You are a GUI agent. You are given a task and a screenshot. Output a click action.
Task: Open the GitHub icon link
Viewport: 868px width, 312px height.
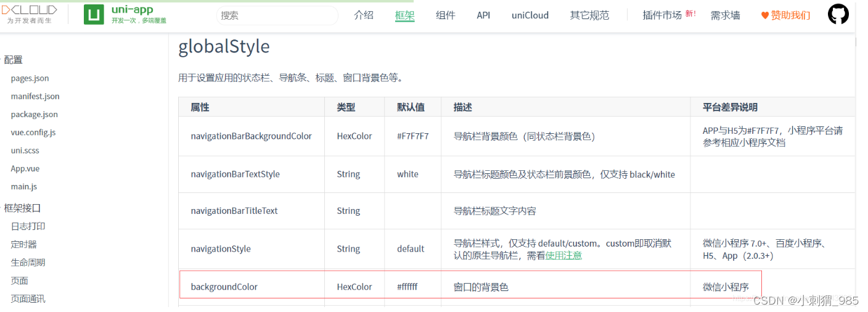click(838, 15)
